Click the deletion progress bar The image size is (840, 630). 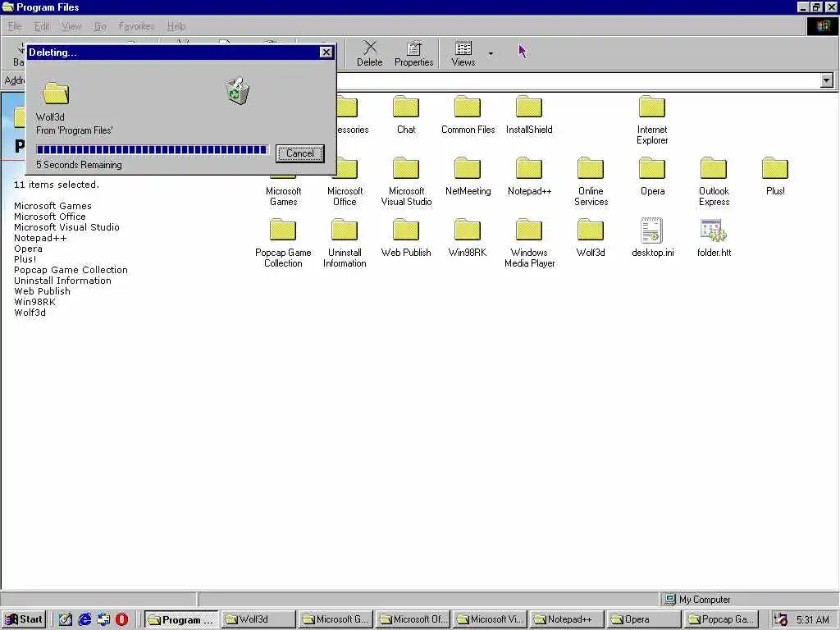coord(152,149)
